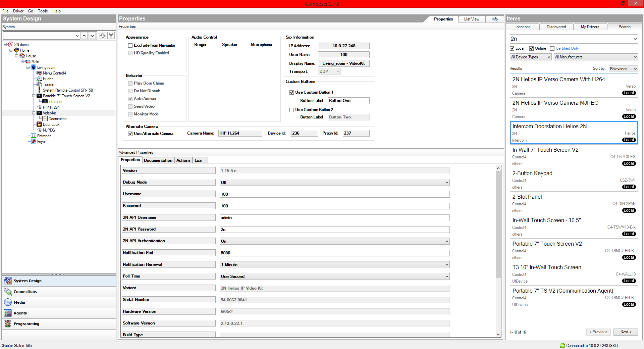The width and height of the screenshot is (644, 349).
Task: Open the Sort by Relevance dropdown
Action: click(x=623, y=69)
